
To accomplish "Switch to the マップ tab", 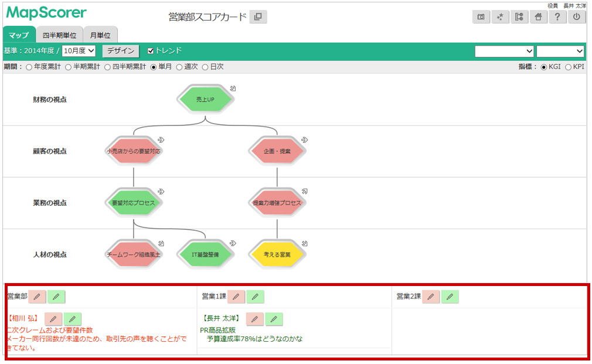I will point(19,35).
